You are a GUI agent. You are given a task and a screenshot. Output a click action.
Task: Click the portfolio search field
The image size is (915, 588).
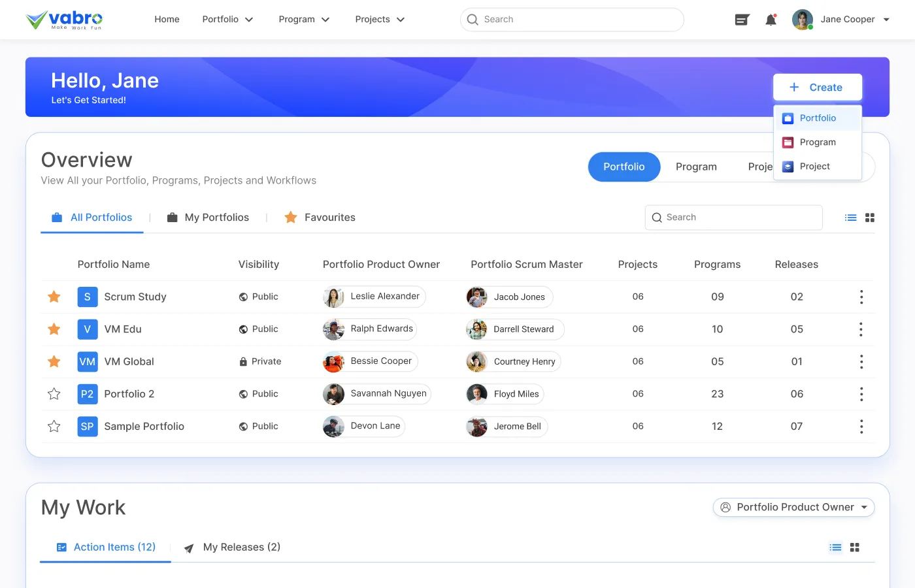[733, 217]
